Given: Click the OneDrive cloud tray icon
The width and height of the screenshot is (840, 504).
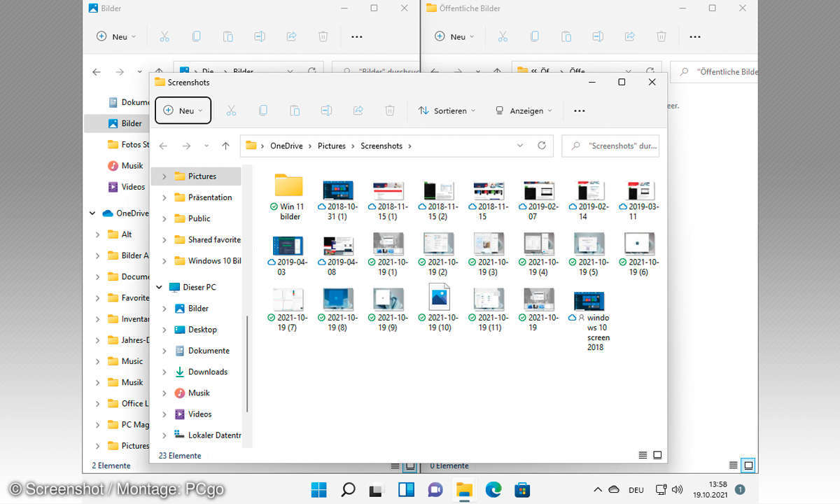Looking at the screenshot, I should point(614,489).
